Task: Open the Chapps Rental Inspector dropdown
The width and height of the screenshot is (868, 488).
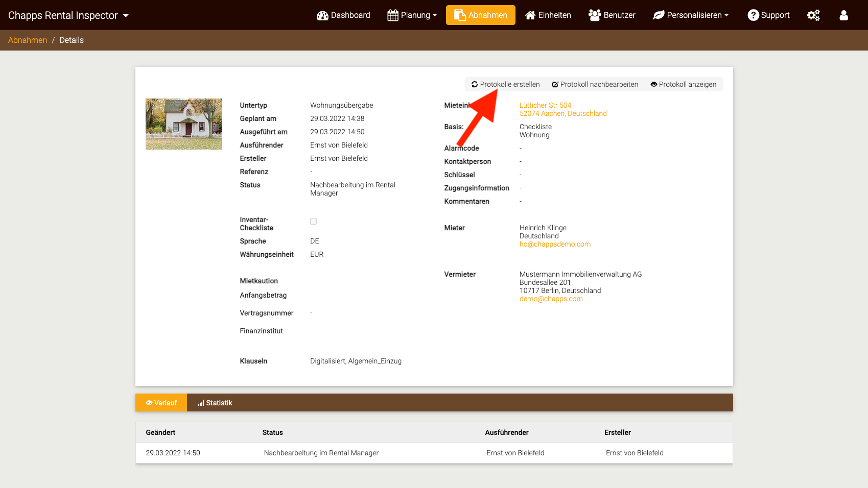Action: [68, 15]
